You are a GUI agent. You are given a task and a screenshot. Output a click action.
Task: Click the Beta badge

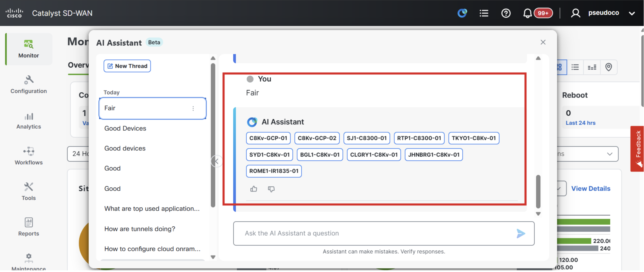coord(154,42)
